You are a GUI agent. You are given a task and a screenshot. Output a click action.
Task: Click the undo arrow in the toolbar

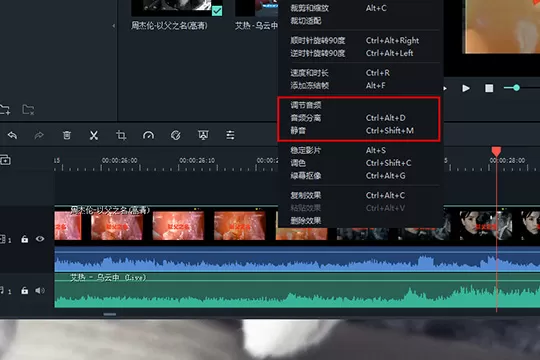[x=12, y=135]
